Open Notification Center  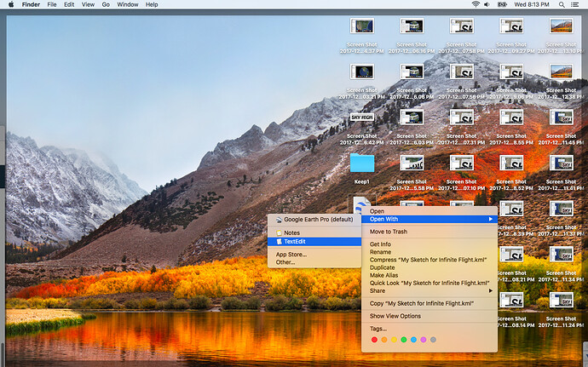[574, 4]
